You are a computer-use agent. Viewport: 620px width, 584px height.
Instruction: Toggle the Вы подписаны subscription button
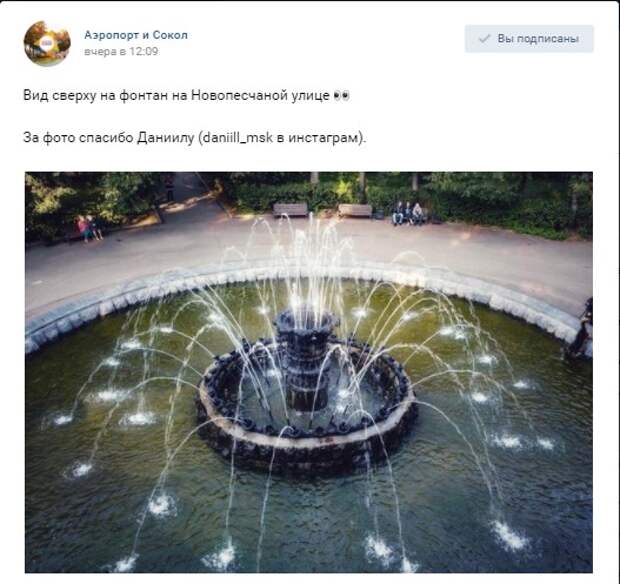(x=529, y=39)
